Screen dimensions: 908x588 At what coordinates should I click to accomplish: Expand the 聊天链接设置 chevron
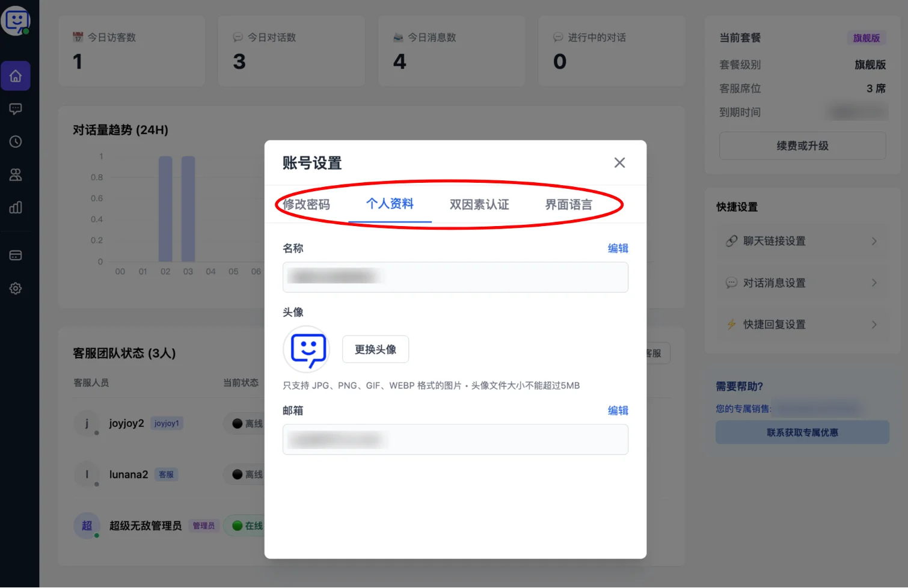tap(875, 241)
